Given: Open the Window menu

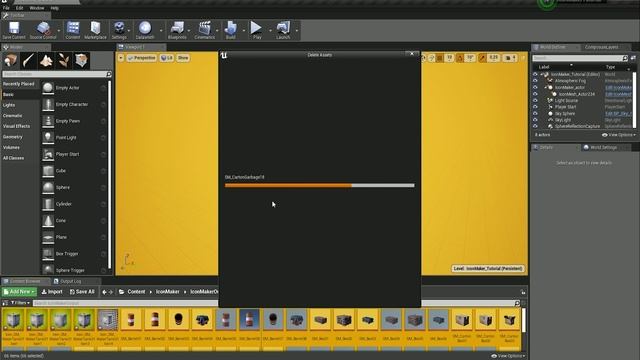Looking at the screenshot, I should (37, 8).
